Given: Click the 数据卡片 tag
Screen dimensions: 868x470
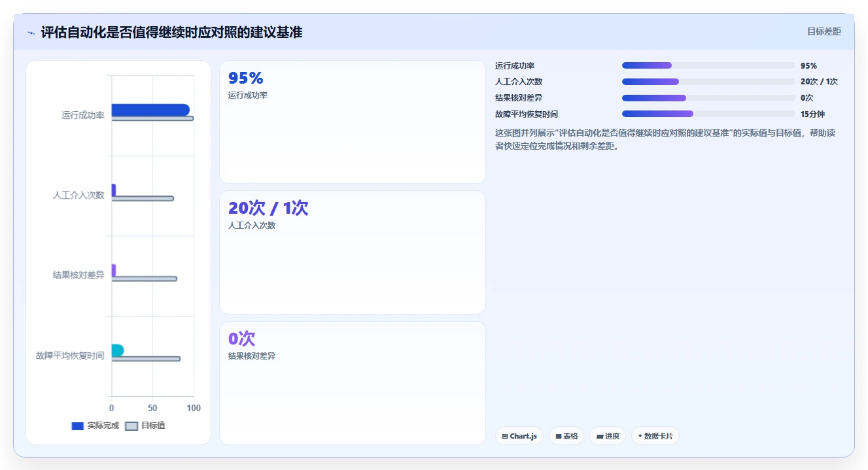Looking at the screenshot, I should [x=655, y=436].
